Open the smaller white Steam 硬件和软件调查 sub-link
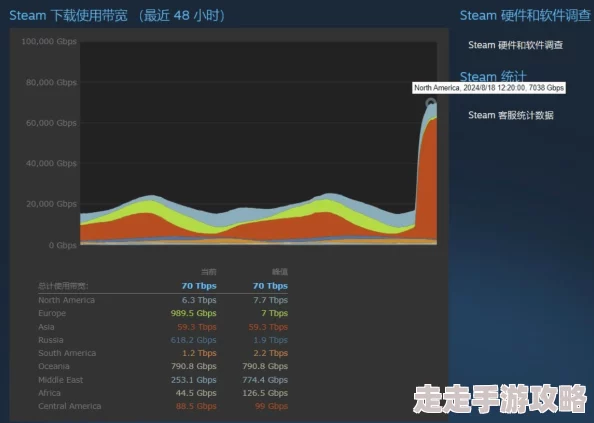The height and width of the screenshot is (423, 594). pos(515,45)
